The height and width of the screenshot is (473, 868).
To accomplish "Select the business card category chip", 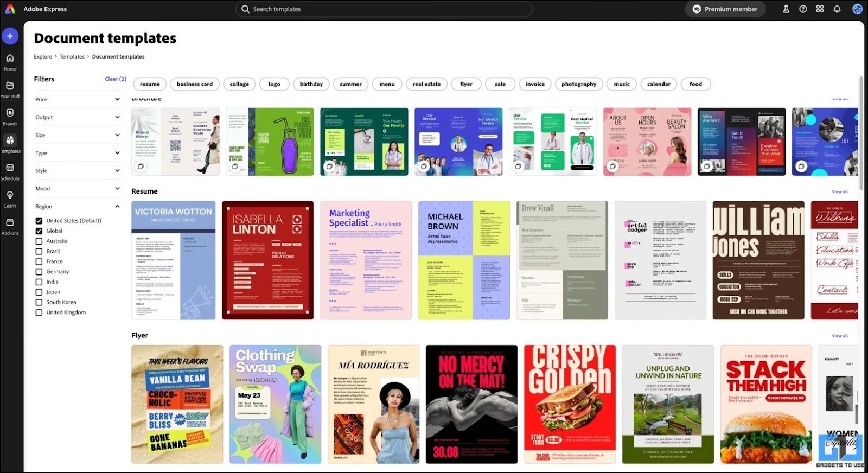I will pos(194,84).
